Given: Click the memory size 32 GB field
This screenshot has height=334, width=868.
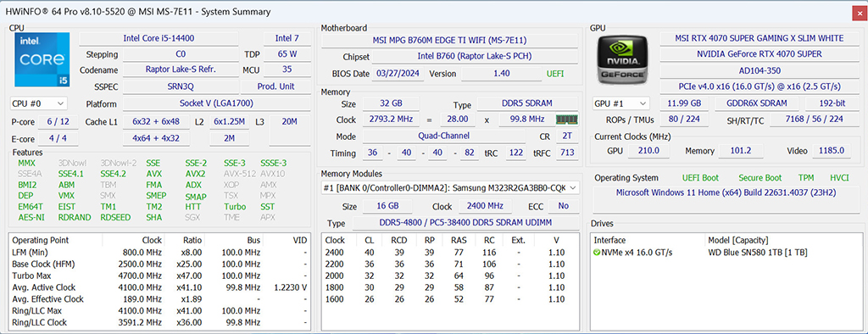Looking at the screenshot, I should point(391,103).
